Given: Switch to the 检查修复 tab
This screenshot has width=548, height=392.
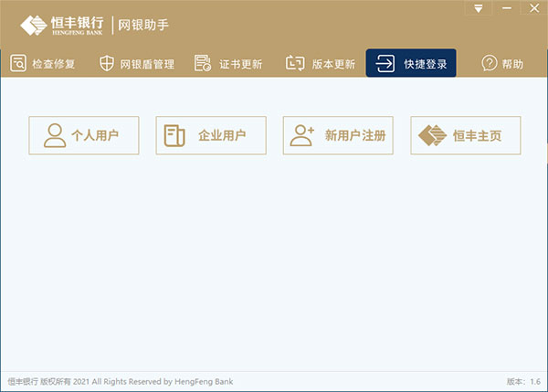Looking at the screenshot, I should (x=43, y=64).
